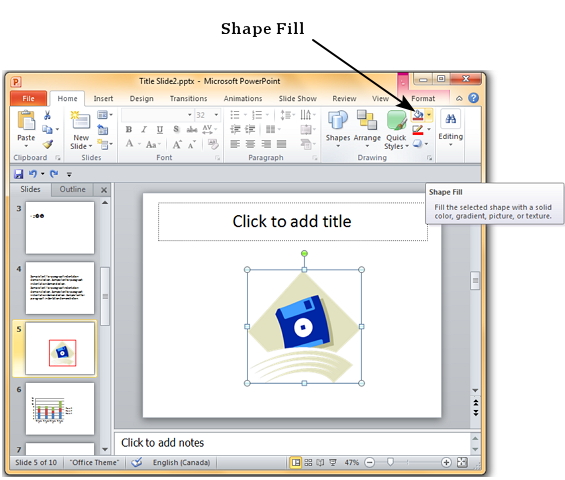Switch to the Animations tab

[x=243, y=98]
